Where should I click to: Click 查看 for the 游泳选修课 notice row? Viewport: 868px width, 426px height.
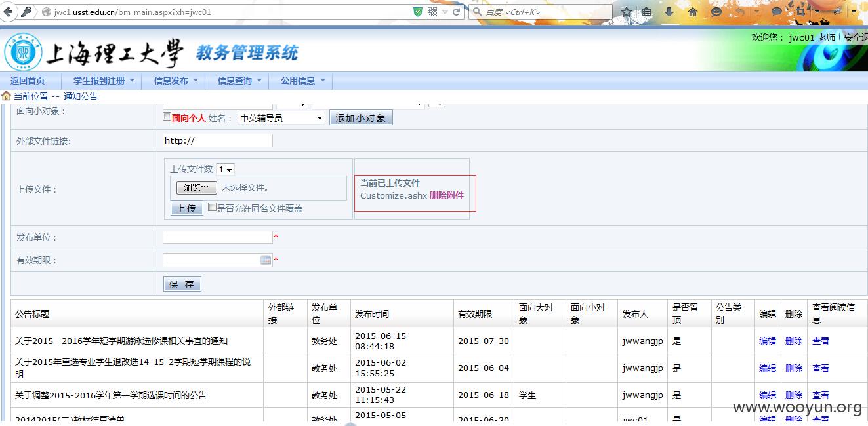point(821,341)
